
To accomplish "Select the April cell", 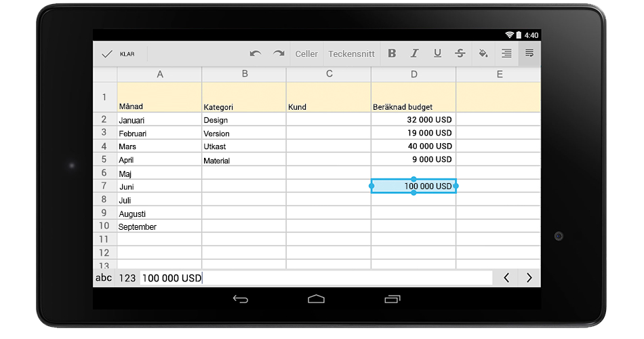I will [x=159, y=159].
